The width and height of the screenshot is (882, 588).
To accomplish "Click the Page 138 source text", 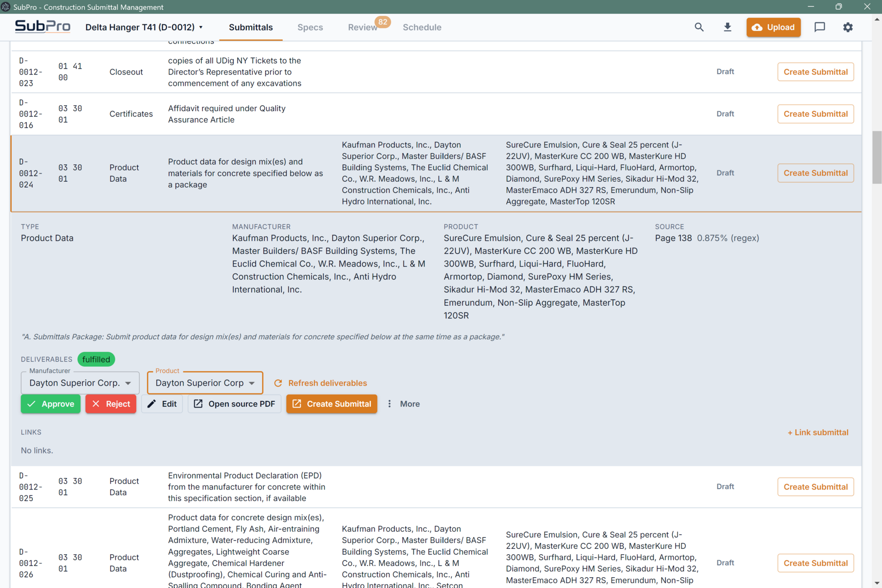I will pyautogui.click(x=673, y=238).
